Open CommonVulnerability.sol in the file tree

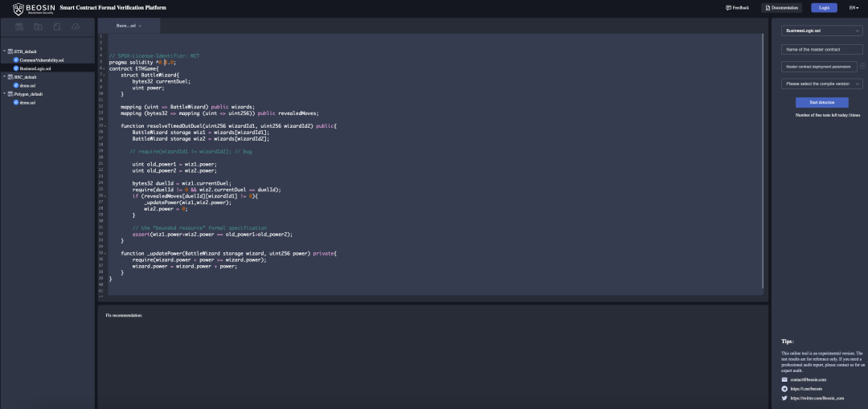click(41, 60)
